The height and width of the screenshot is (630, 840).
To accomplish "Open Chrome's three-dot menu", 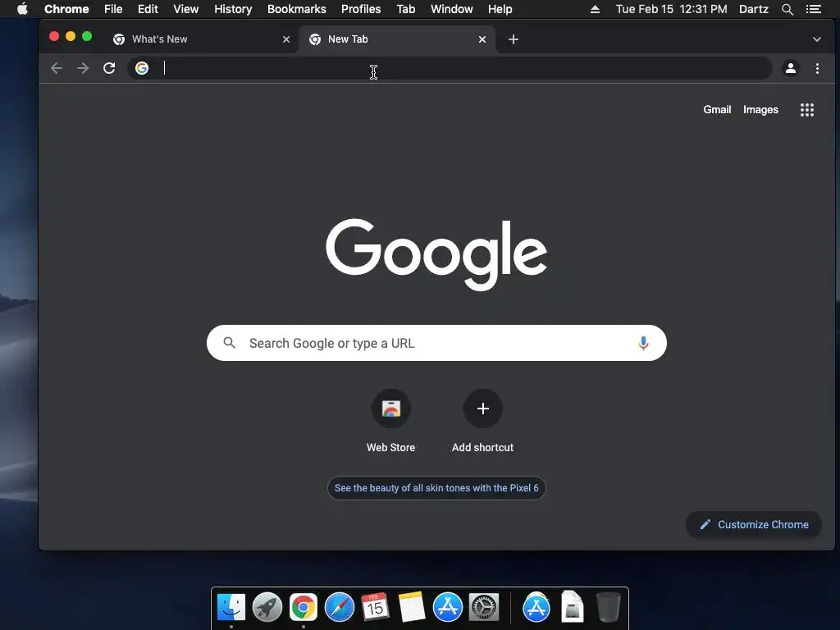I will pyautogui.click(x=817, y=68).
